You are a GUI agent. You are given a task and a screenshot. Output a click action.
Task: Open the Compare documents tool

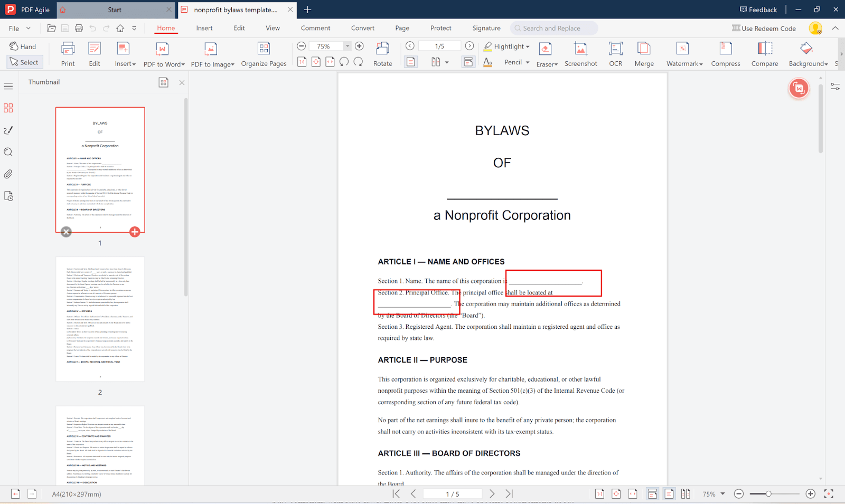pos(764,49)
